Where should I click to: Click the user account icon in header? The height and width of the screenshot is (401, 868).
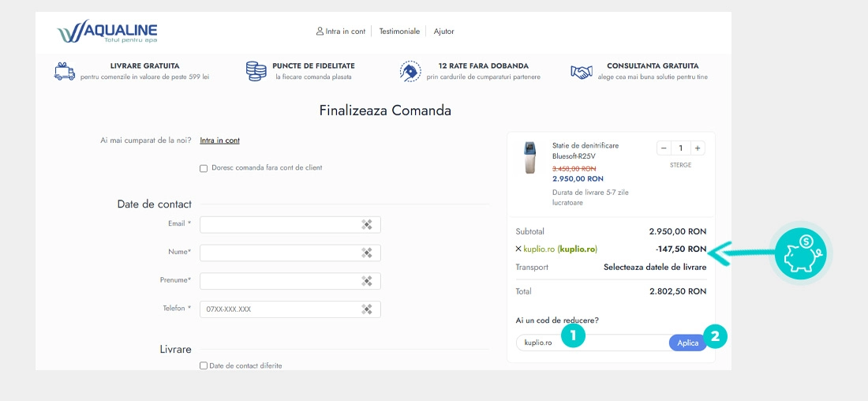click(320, 31)
